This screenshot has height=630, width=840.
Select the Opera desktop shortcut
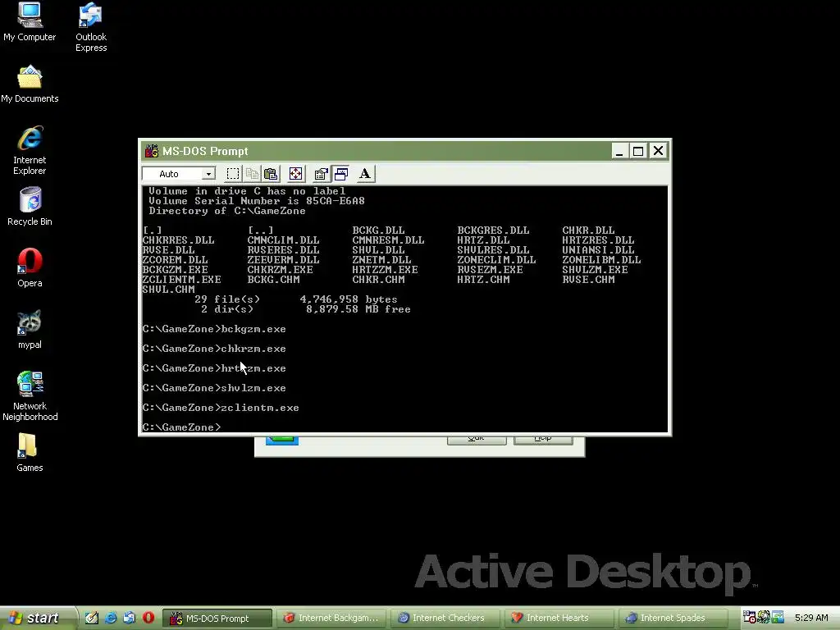pos(30,268)
